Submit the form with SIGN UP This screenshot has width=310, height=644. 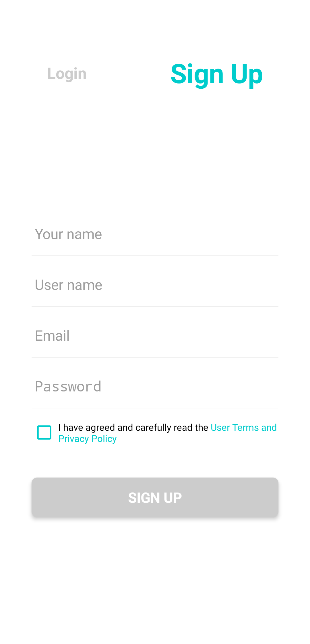point(155,498)
